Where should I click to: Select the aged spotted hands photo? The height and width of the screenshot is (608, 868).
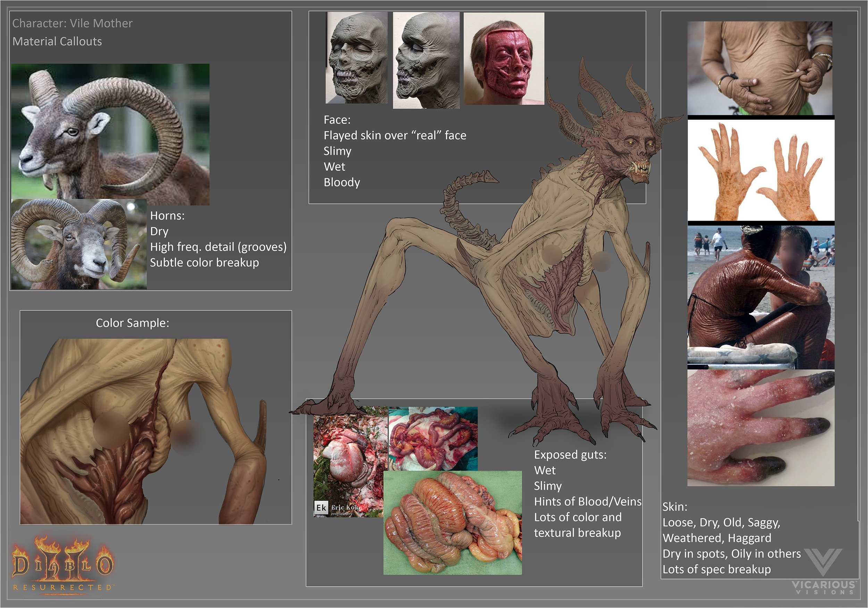[761, 170]
